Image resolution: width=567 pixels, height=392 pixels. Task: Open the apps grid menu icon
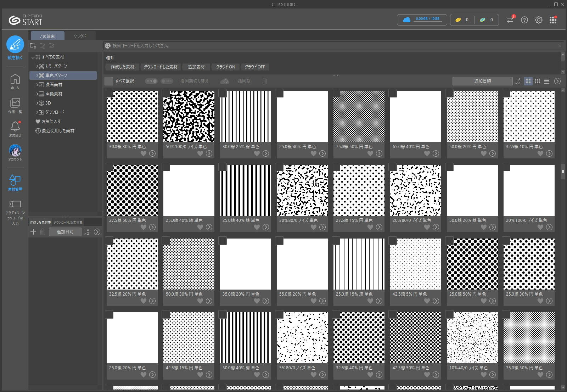point(553,20)
